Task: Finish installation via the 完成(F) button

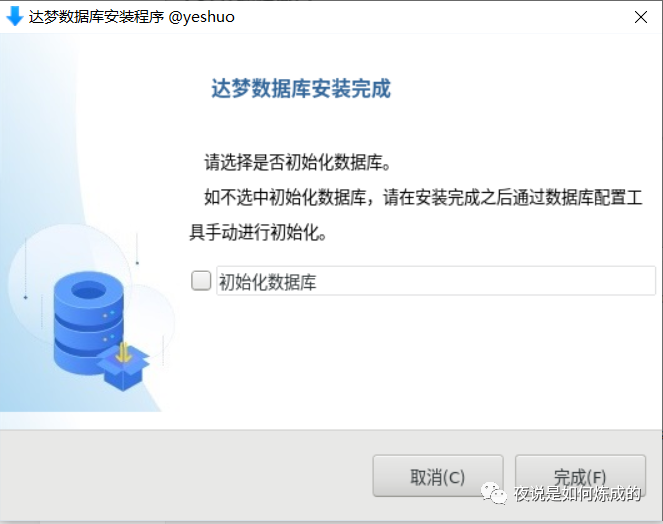Action: point(580,476)
